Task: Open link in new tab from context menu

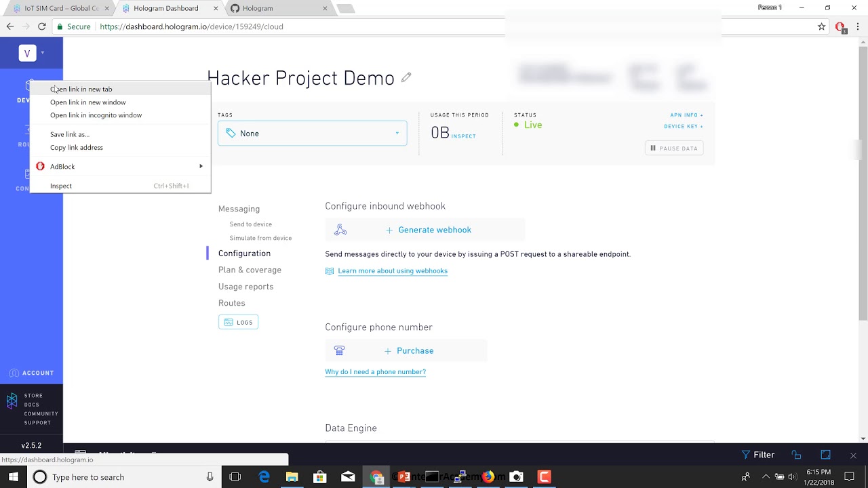Action: pyautogui.click(x=120, y=89)
